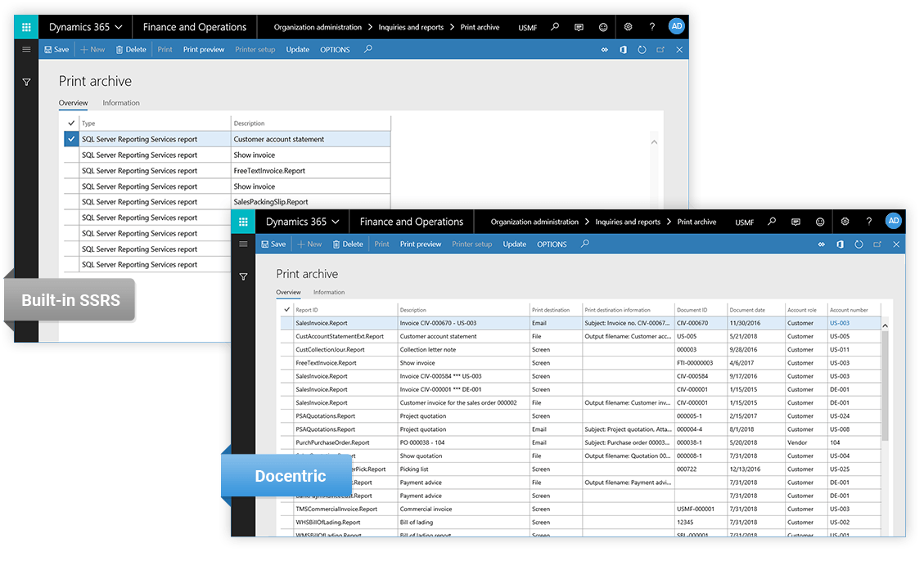Click Save button in Docentric window
This screenshot has width=924, height=561.
tap(273, 245)
